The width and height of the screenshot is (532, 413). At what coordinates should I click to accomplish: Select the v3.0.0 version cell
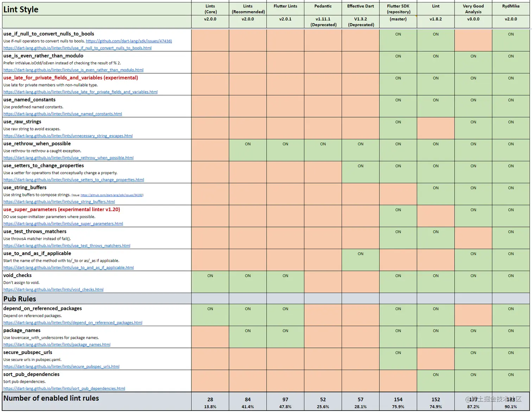(474, 22)
